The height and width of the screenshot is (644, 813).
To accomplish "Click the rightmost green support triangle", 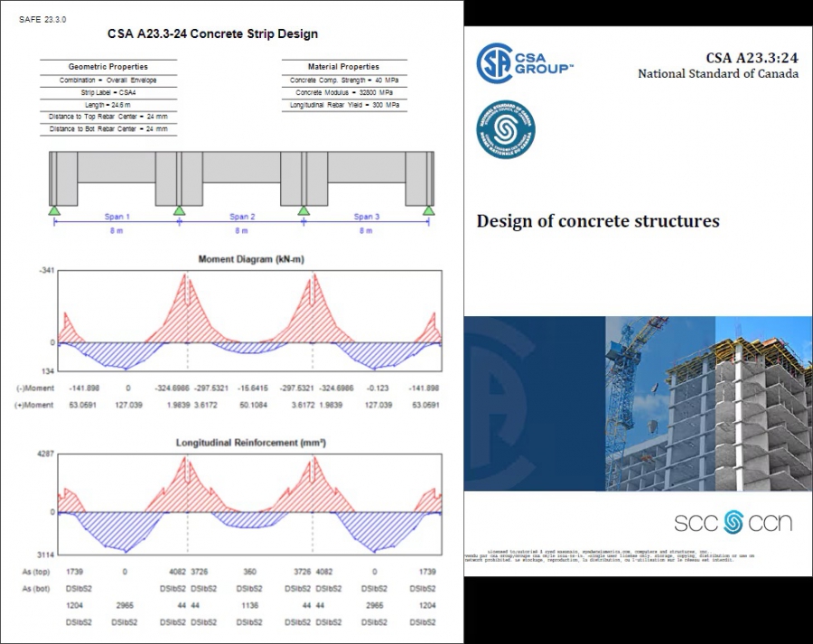I will [x=428, y=210].
